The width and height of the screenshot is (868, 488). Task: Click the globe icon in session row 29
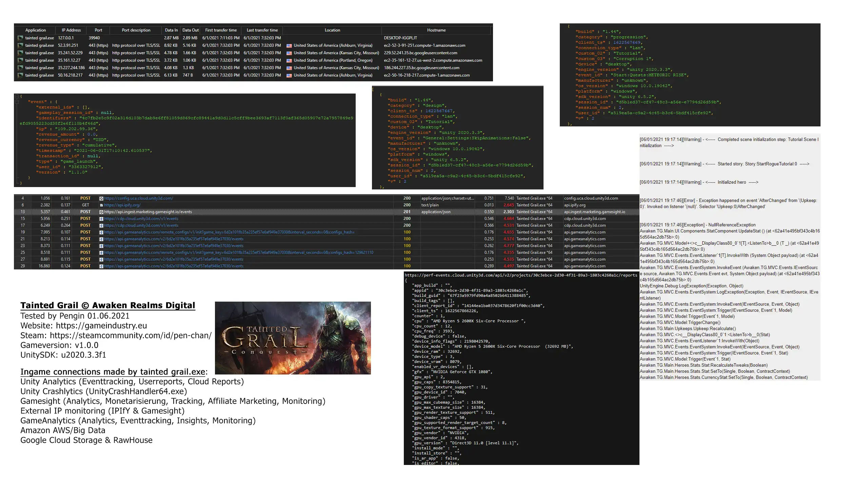101,266
